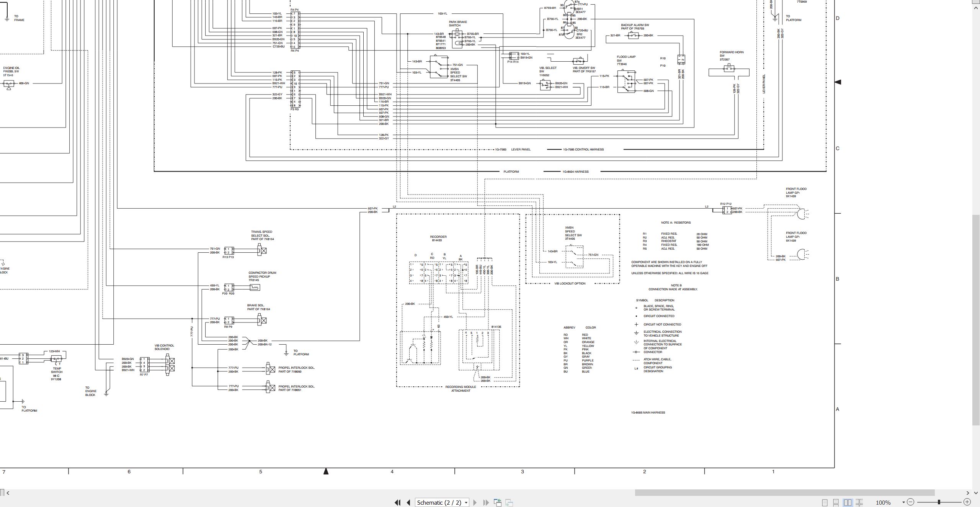Click the RECORDER 814433 label
Viewport: 980px width, 507px height.
click(x=438, y=239)
